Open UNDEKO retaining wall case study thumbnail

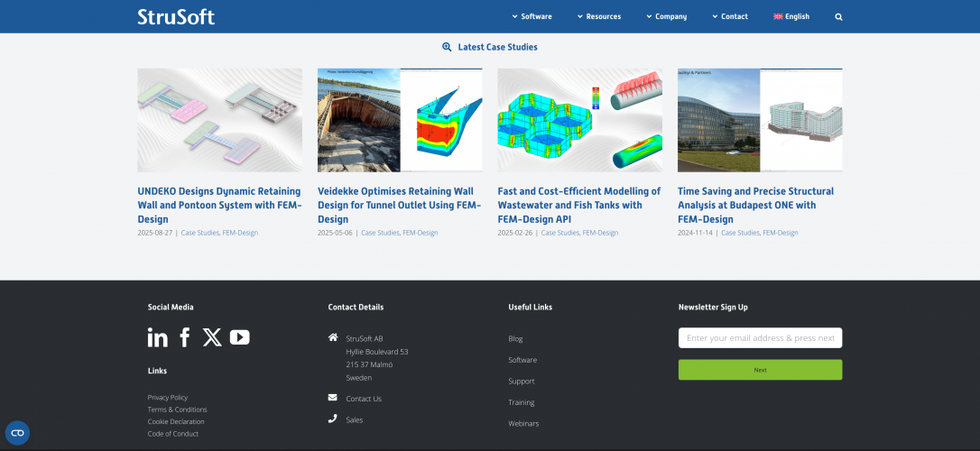pos(220,120)
